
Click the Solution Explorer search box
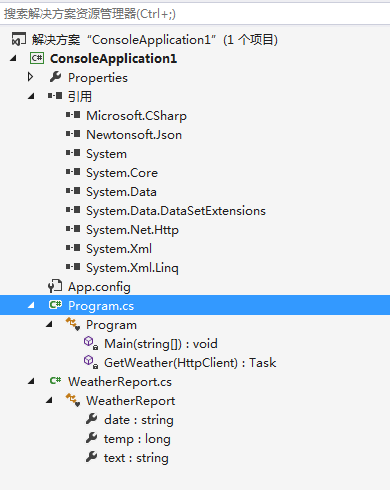point(195,14)
